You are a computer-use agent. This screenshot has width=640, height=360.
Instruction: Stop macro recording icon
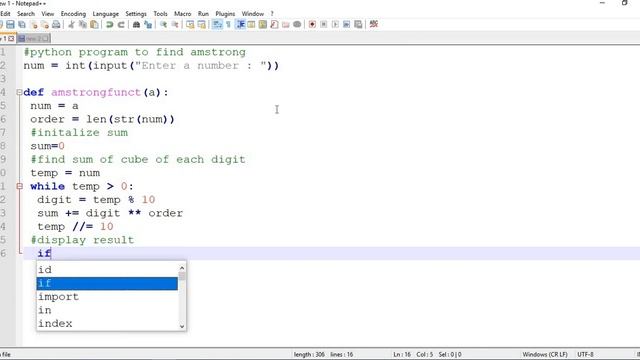324,24
